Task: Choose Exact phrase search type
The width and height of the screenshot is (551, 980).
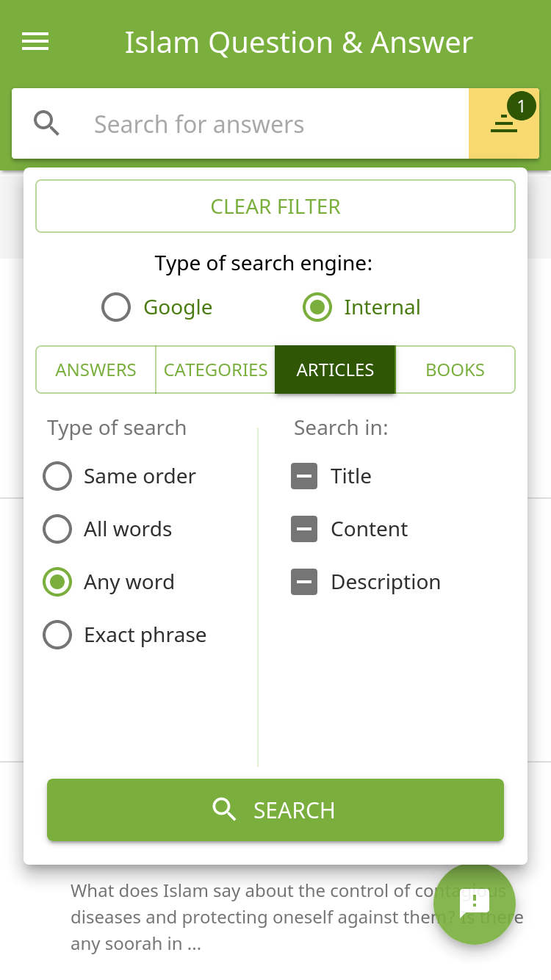Action: click(x=57, y=635)
